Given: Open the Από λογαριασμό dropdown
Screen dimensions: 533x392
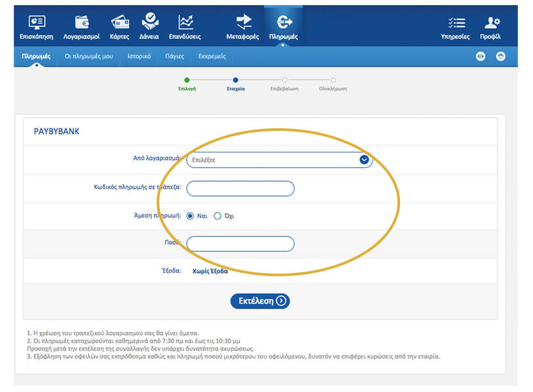Looking at the screenshot, I should click(x=280, y=160).
